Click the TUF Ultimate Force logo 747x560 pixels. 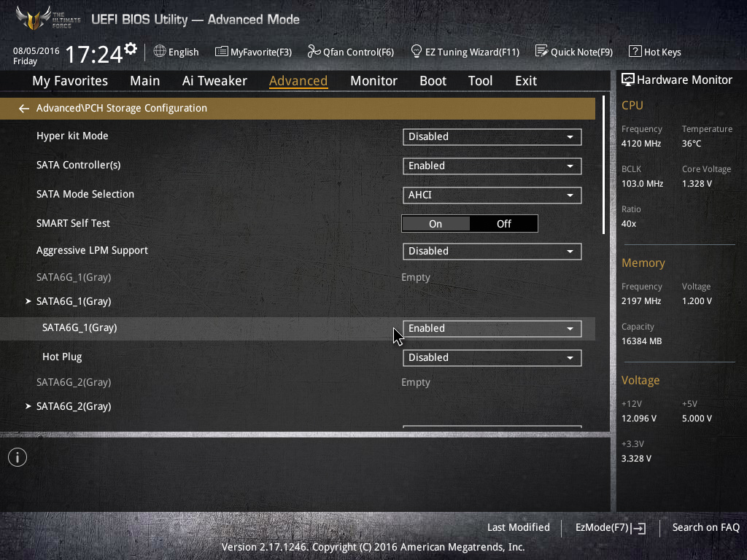point(47,18)
